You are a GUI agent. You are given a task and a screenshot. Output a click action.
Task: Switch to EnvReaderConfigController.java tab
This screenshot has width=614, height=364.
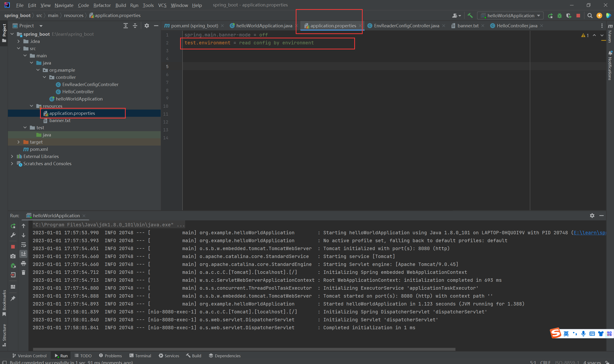point(406,26)
